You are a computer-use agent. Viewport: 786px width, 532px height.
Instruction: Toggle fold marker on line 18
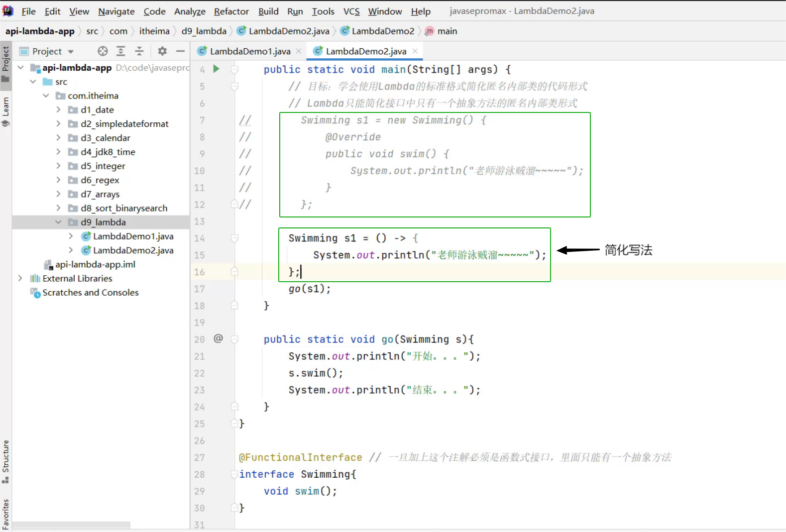234,306
